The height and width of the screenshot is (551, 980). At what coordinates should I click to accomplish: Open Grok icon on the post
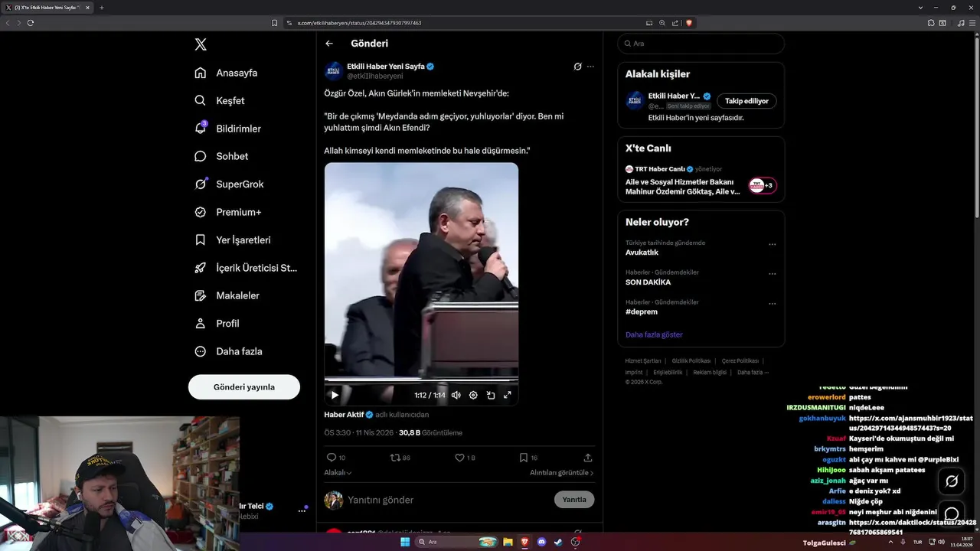pyautogui.click(x=578, y=67)
